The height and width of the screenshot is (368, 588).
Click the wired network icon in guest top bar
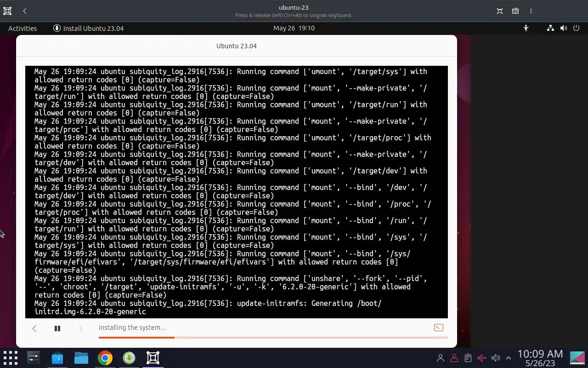pyautogui.click(x=550, y=28)
